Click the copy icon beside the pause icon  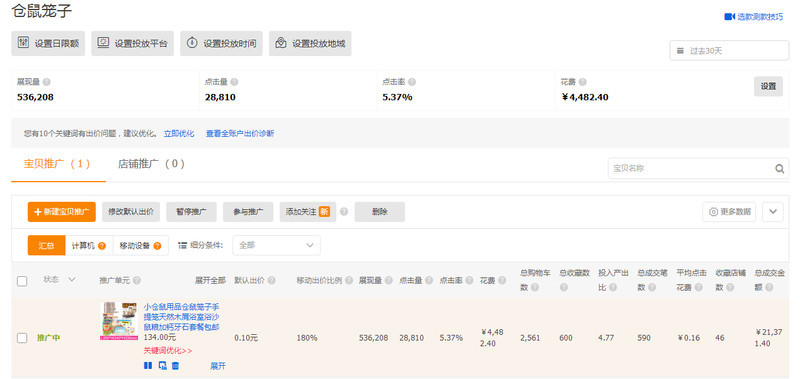[x=162, y=365]
